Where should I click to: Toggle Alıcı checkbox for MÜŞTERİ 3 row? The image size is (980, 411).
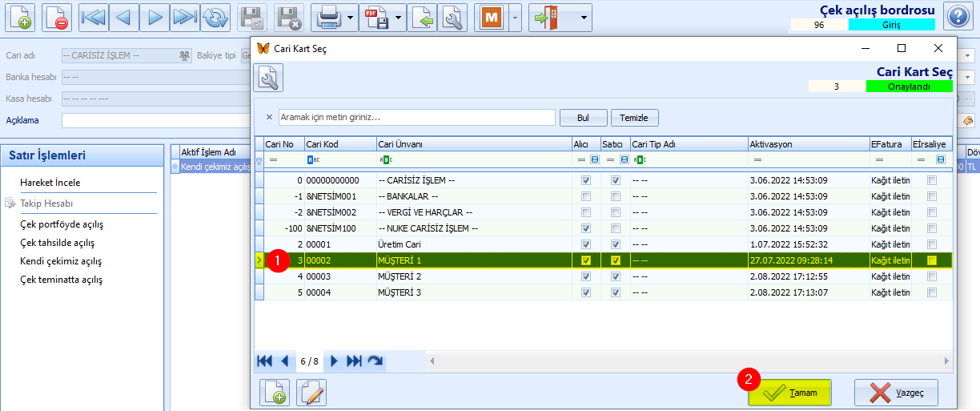(586, 292)
